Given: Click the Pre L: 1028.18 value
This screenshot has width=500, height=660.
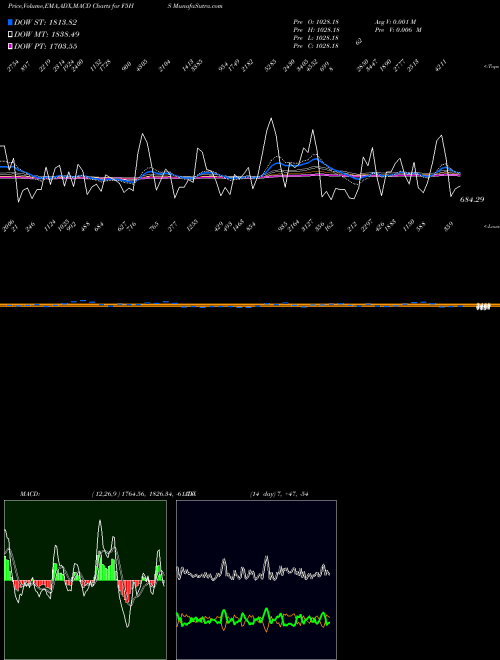Looking at the screenshot, I should (x=316, y=37).
